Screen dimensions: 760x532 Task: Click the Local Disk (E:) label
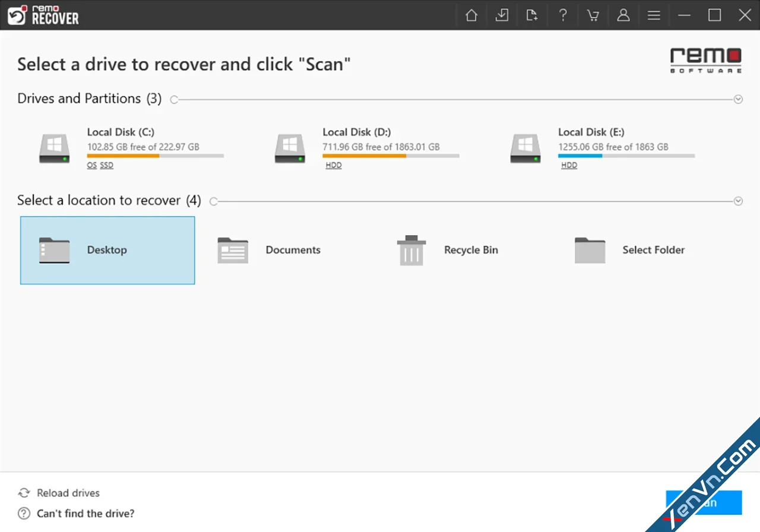[x=591, y=132]
